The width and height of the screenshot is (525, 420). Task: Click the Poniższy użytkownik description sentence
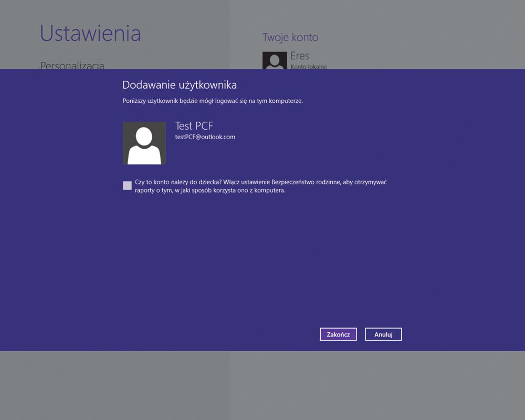(x=213, y=101)
